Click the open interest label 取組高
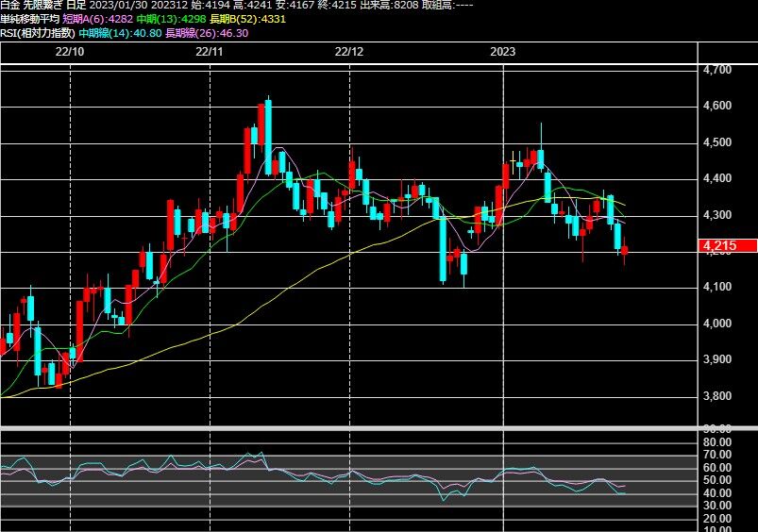The width and height of the screenshot is (758, 532). [436, 6]
